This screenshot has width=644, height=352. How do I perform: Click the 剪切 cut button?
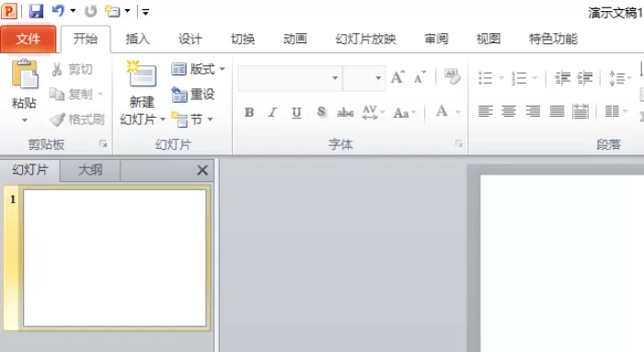[72, 69]
